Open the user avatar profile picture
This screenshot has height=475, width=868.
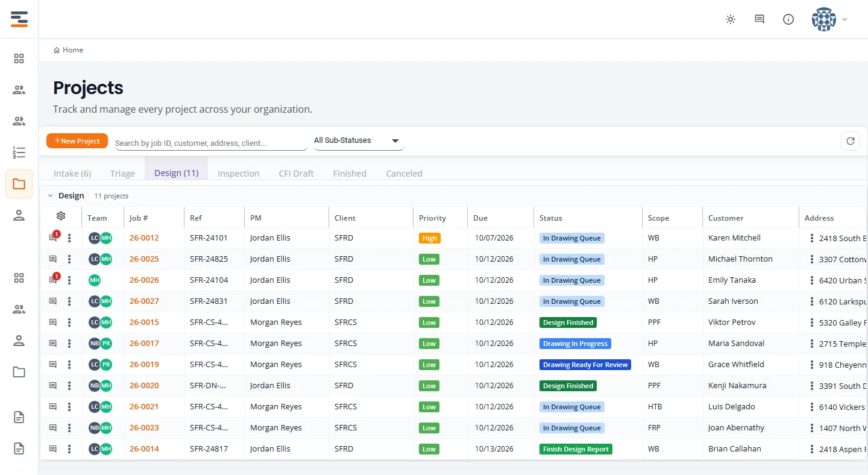(x=824, y=19)
